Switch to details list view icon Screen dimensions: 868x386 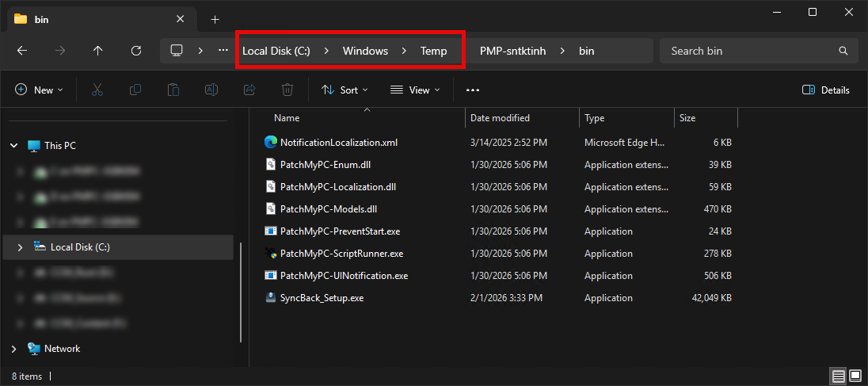[x=839, y=376]
